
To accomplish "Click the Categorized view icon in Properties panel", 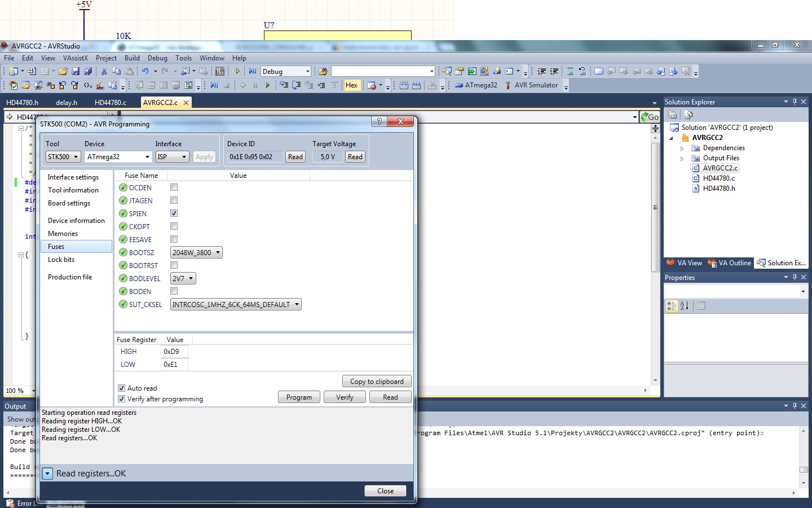I will pyautogui.click(x=672, y=306).
